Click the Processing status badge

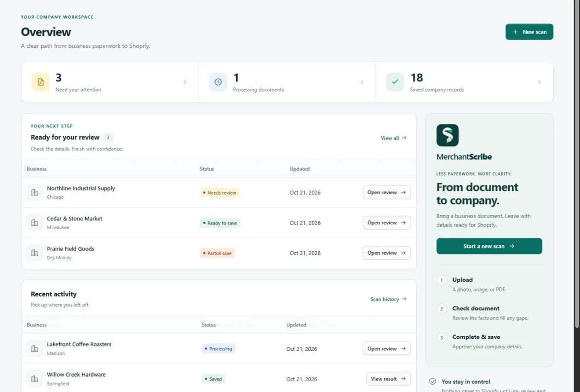(218, 349)
